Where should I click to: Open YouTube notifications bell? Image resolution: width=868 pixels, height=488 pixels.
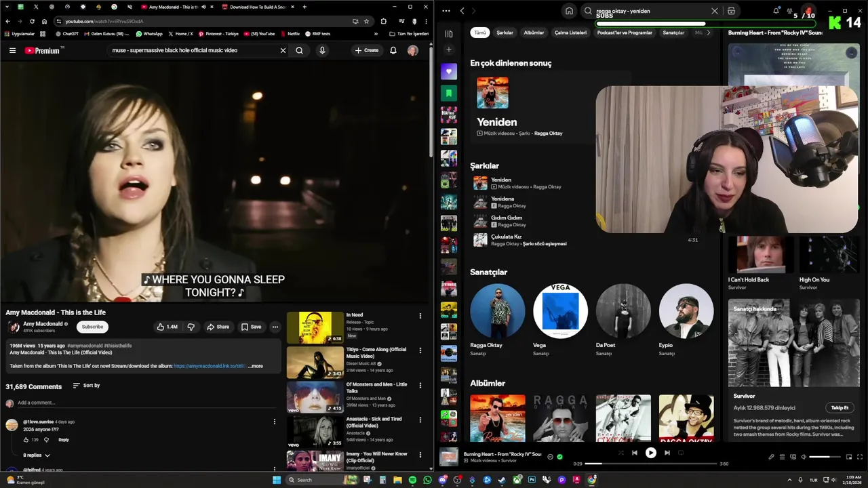click(393, 50)
